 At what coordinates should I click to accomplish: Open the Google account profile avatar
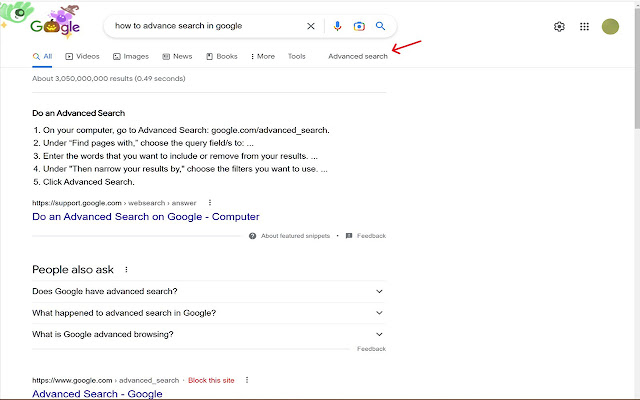(610, 27)
